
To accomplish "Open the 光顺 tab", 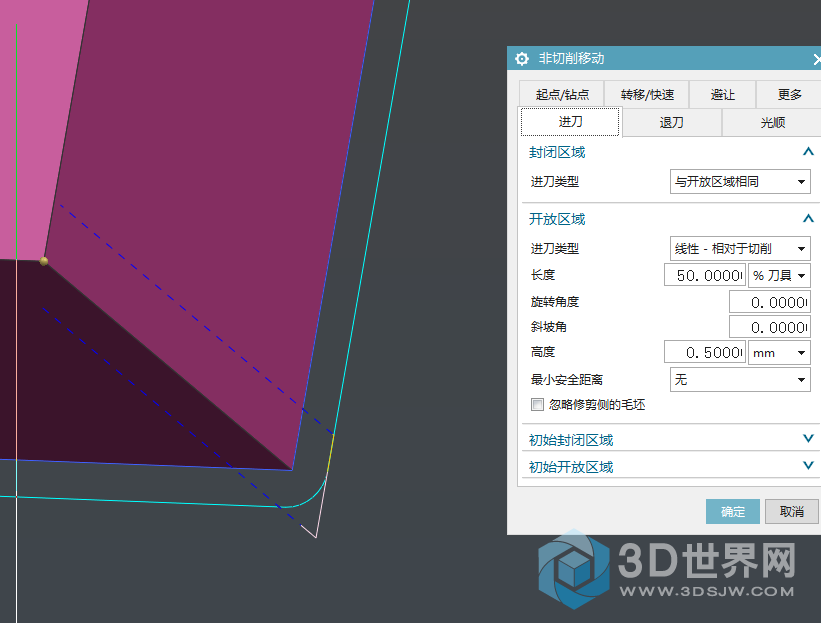I will [772, 123].
